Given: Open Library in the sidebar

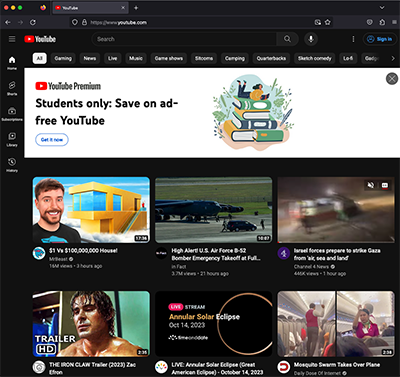Looking at the screenshot, I should point(12,139).
